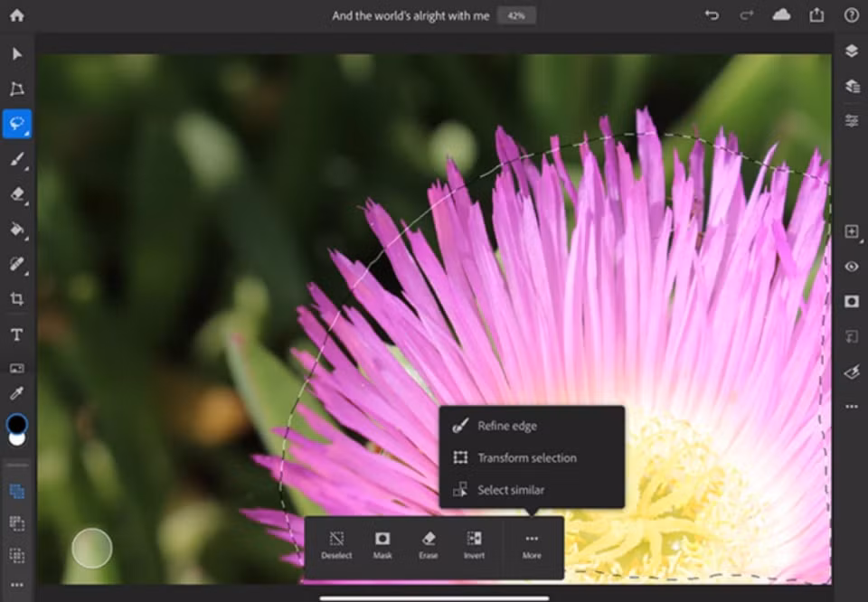
Task: Select the Eyedropper tool
Action: pos(17,394)
